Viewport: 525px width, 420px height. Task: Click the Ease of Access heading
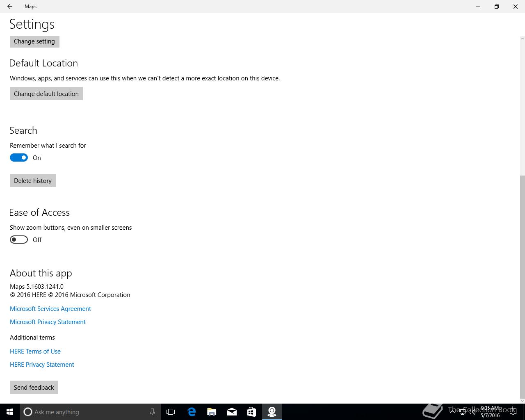39,212
